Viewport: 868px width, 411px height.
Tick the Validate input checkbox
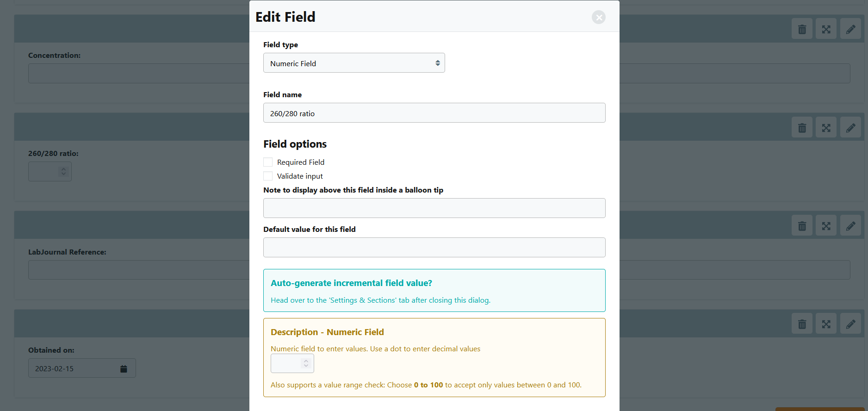click(x=268, y=176)
